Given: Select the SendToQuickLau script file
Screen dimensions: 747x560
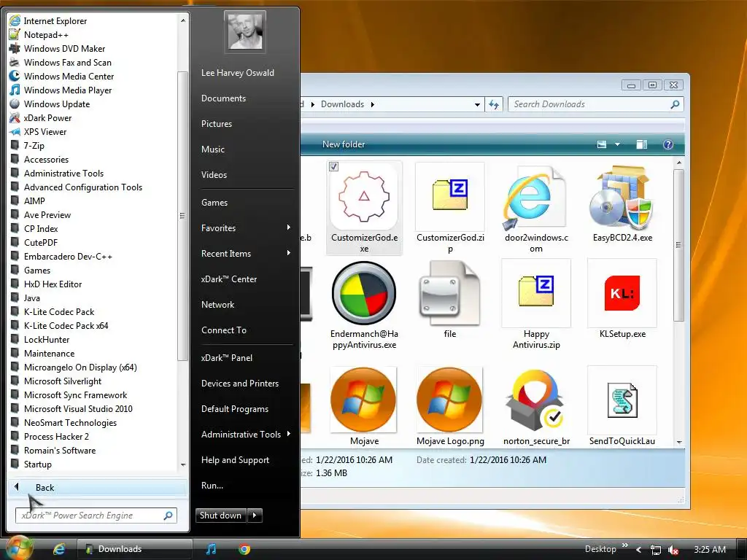Looking at the screenshot, I should point(622,405).
